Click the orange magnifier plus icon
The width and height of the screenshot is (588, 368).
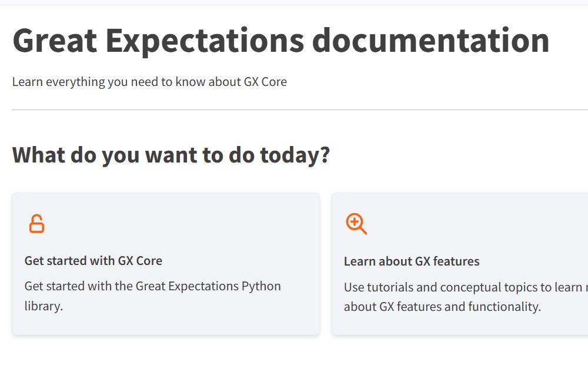click(x=356, y=224)
